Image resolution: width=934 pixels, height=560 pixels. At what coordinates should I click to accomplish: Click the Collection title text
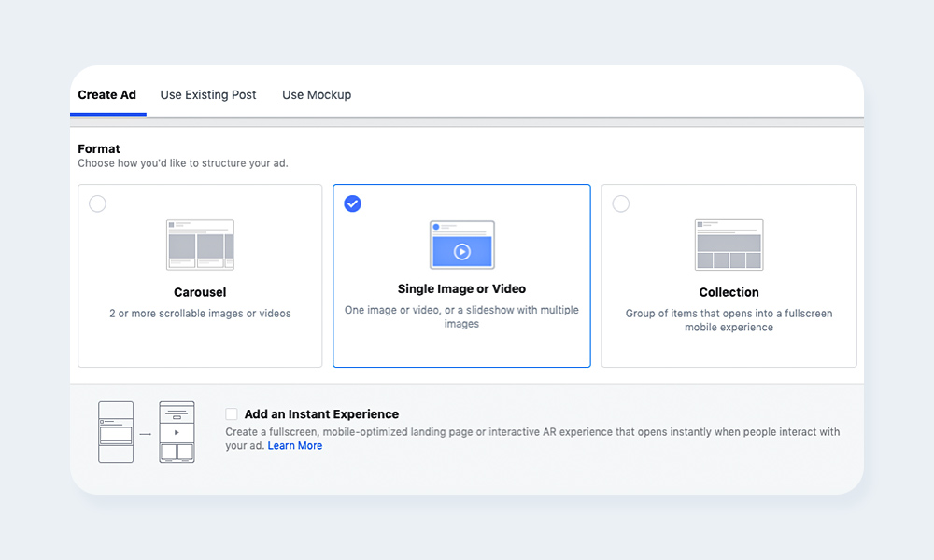(729, 292)
